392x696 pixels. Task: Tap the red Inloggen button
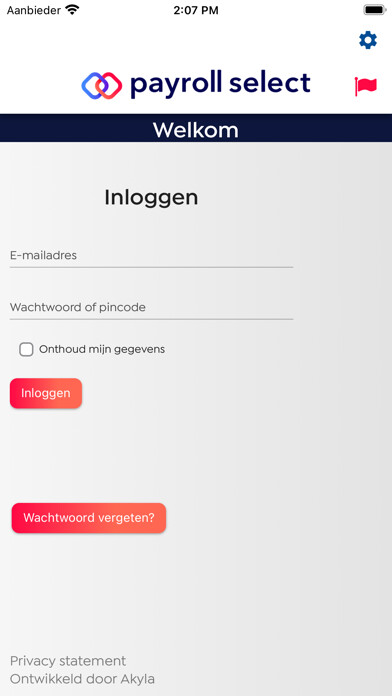(x=46, y=393)
